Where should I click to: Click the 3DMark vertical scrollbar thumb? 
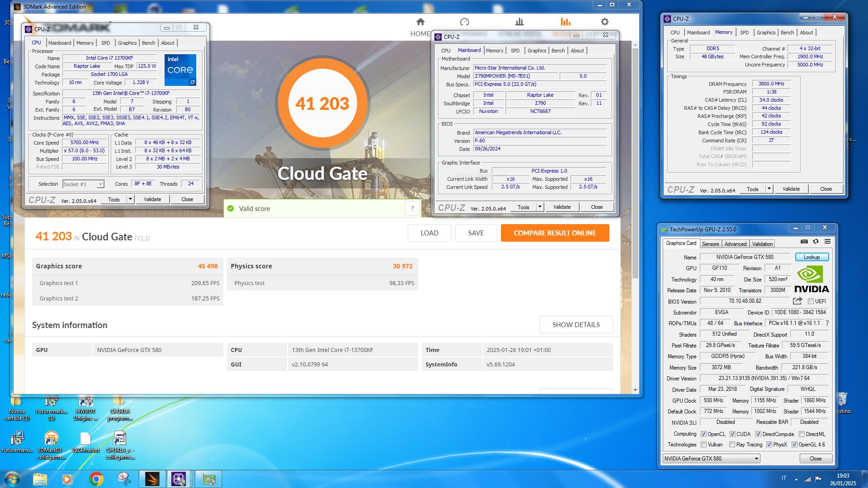coord(635,163)
